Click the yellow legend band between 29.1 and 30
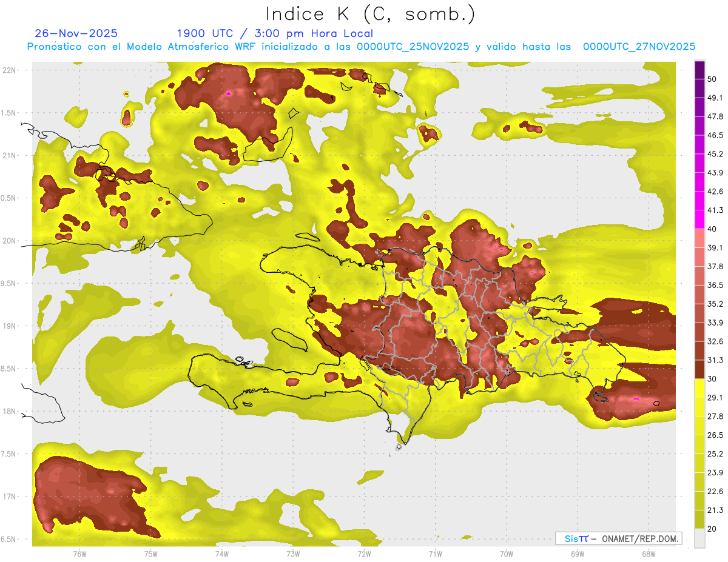 coord(699,389)
